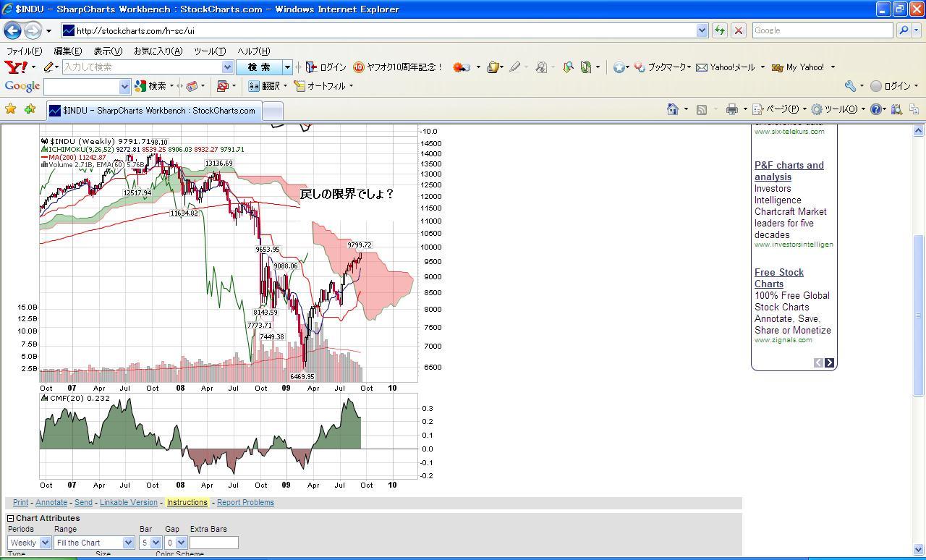Click the Annotate link below chart
The width and height of the screenshot is (926, 560).
51,502
